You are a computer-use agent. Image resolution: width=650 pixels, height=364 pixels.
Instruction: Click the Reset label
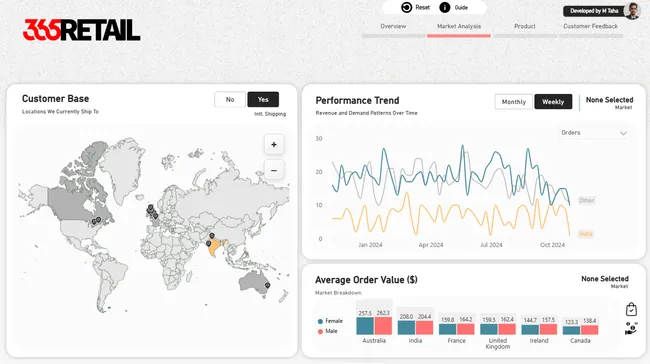[x=422, y=7]
